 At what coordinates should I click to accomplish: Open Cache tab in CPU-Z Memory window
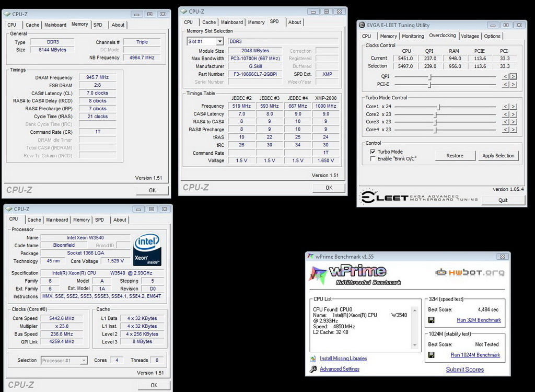32,25
